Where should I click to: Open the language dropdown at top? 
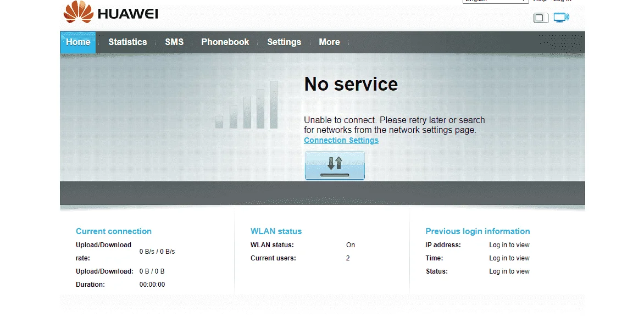coord(496,1)
